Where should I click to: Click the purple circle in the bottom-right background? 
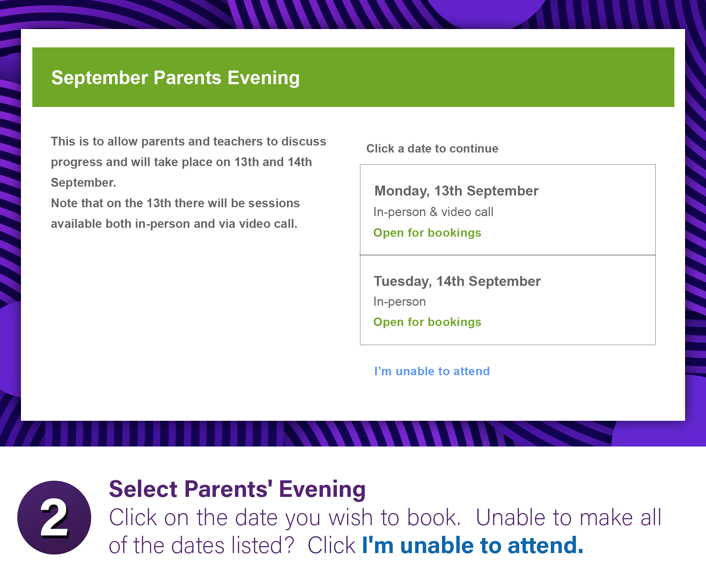coord(658,434)
